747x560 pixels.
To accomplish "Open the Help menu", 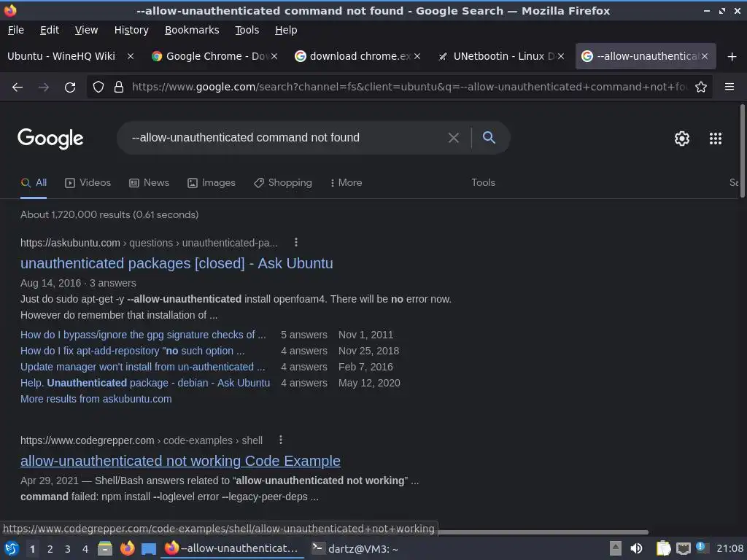I will click(x=286, y=30).
